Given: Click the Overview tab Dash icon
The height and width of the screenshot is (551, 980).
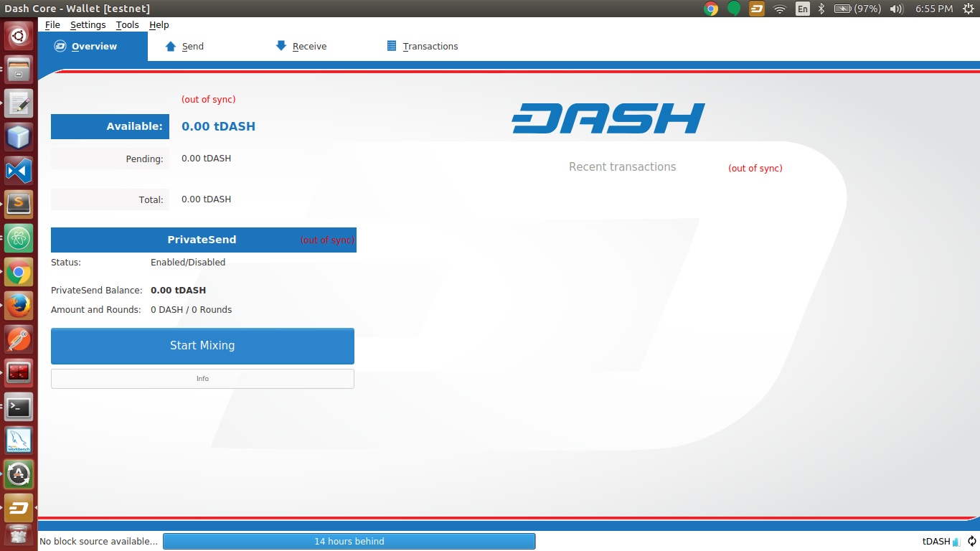Looking at the screenshot, I should [60, 46].
